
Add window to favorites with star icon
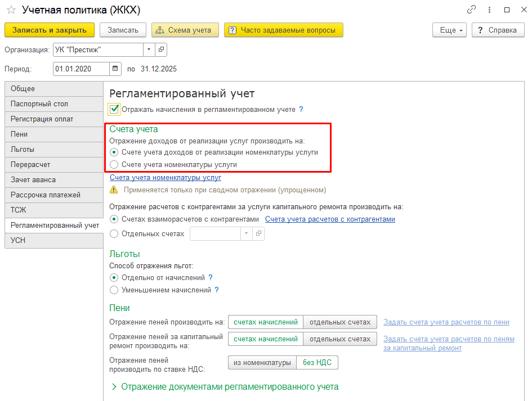point(11,10)
